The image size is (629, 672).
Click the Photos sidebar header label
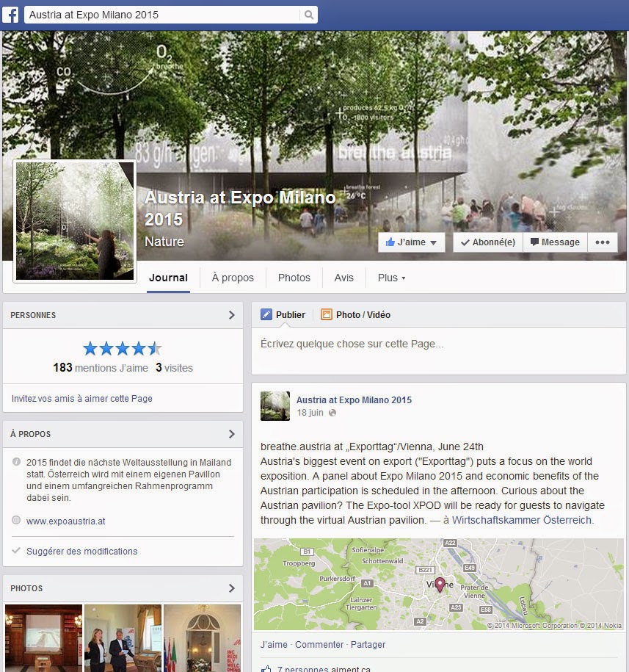click(x=26, y=588)
